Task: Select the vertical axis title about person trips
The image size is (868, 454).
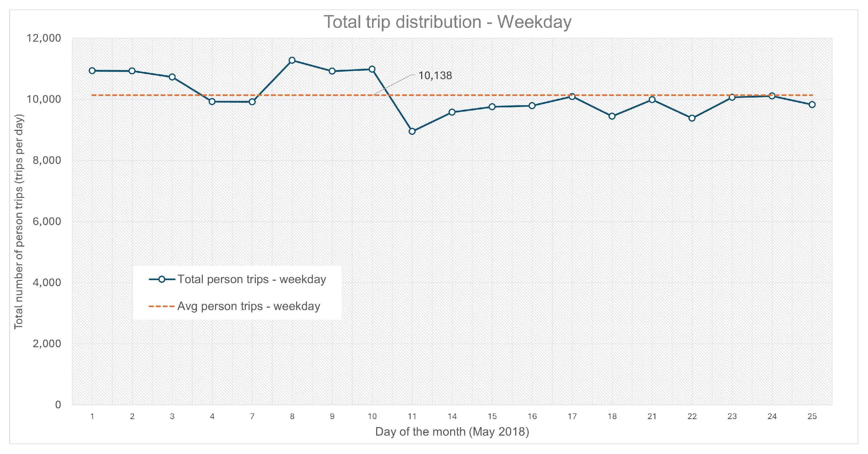Action: [x=19, y=221]
